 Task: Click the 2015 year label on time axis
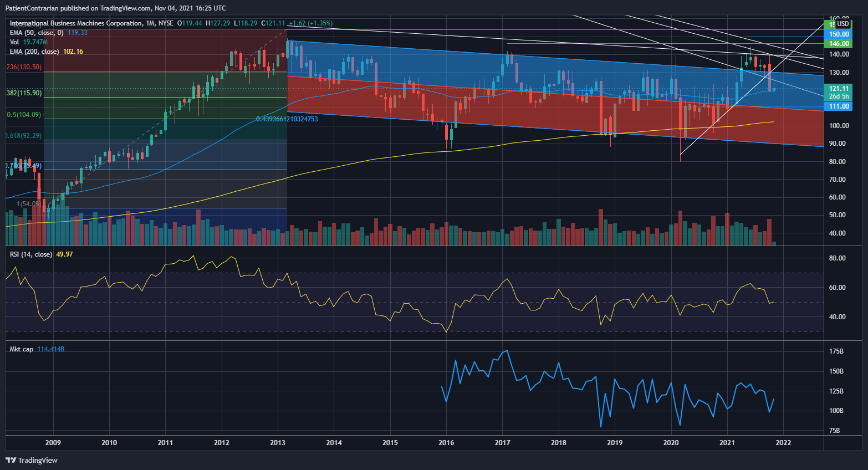click(x=390, y=443)
